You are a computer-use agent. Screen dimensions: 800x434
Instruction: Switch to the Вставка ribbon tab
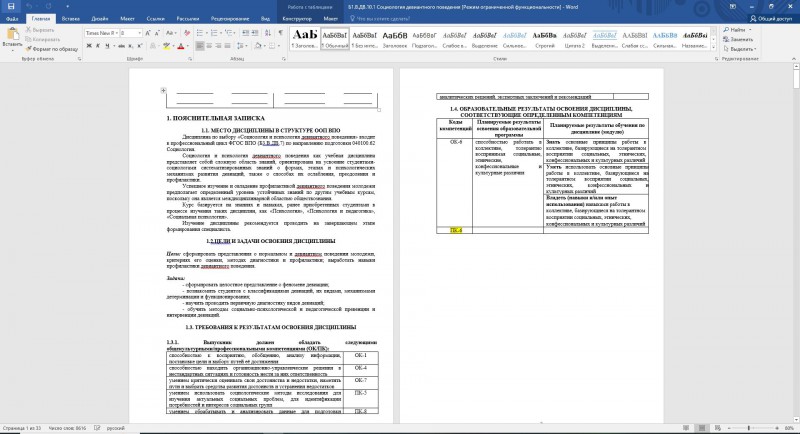tap(70, 19)
